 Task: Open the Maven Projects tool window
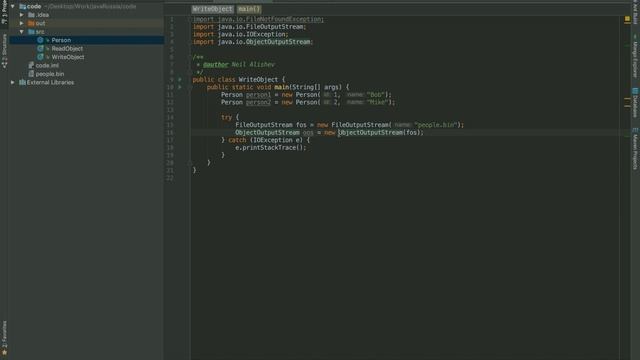pos(635,149)
